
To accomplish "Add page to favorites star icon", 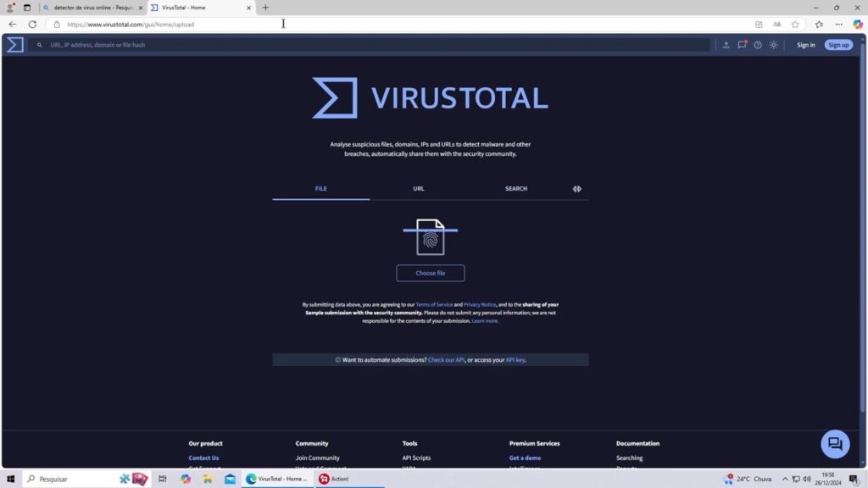I will pyautogui.click(x=795, y=25).
